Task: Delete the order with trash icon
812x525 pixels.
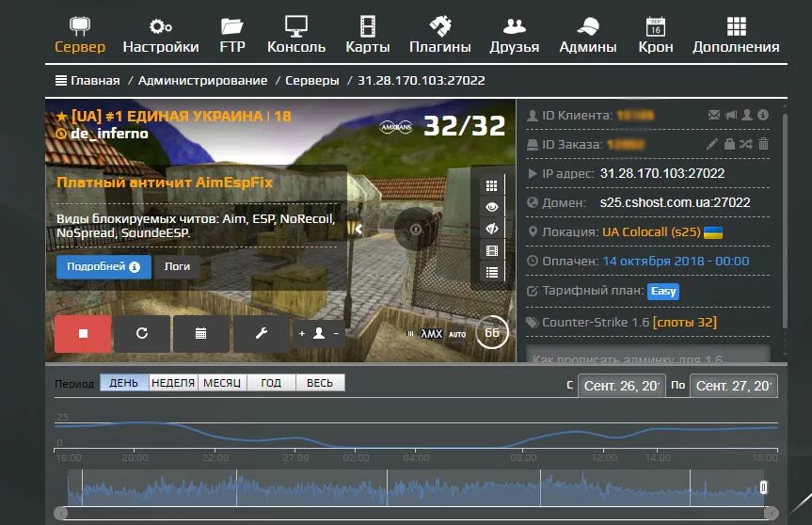Action: point(763,143)
